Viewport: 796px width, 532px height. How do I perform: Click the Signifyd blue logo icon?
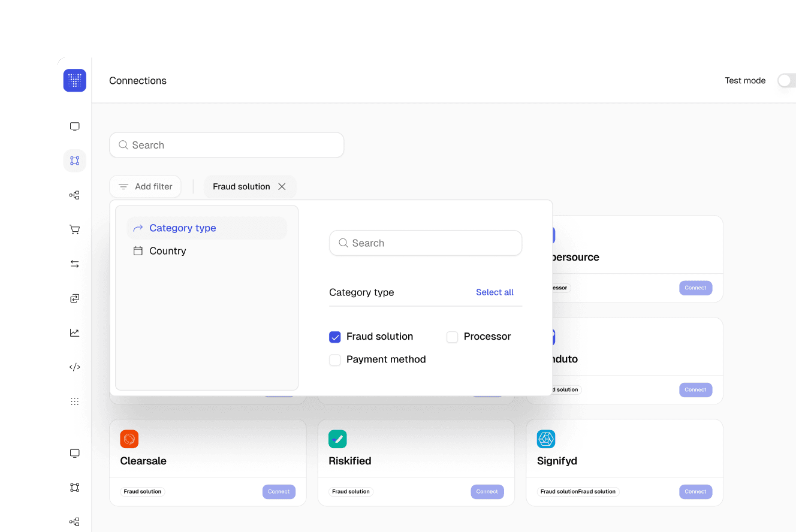(x=546, y=439)
